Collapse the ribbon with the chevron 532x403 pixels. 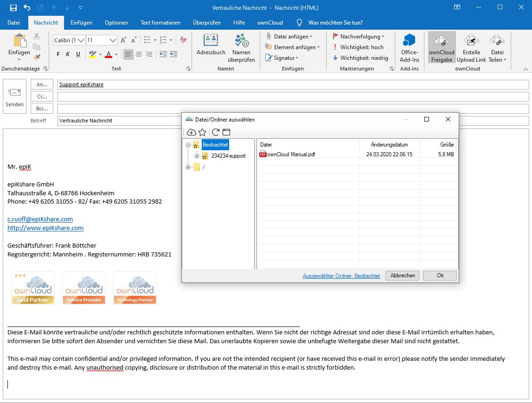tap(526, 69)
